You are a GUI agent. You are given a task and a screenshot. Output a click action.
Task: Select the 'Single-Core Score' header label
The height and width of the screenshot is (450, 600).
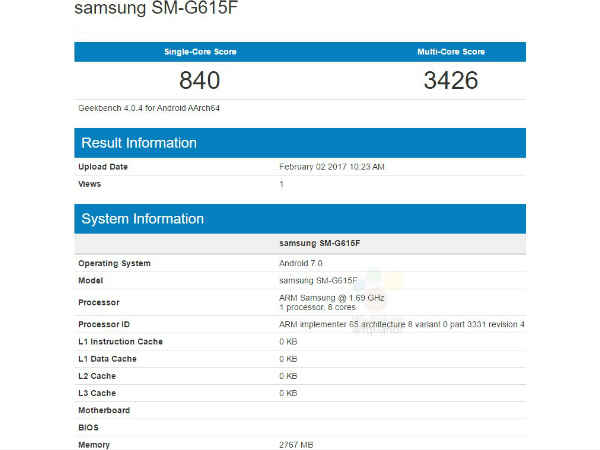[200, 52]
